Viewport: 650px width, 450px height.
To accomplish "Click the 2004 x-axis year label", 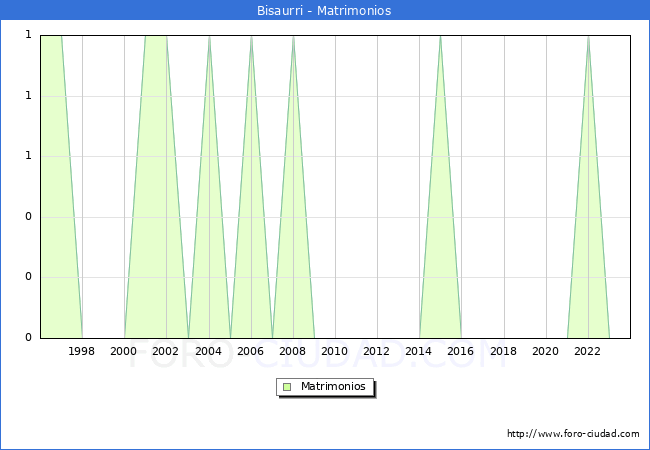I will pyautogui.click(x=209, y=351).
